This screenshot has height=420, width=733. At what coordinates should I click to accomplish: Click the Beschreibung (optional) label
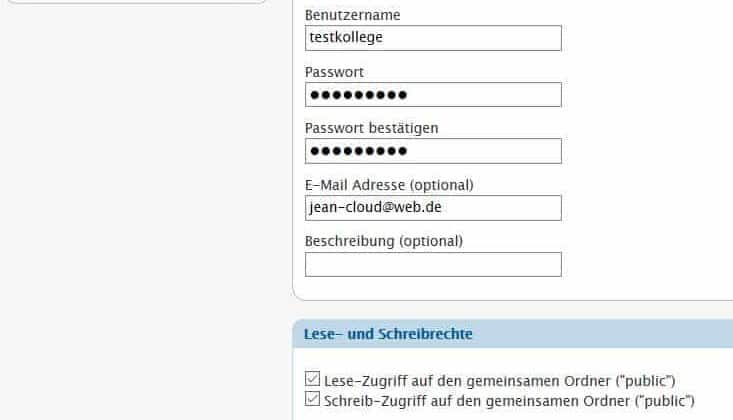coord(384,241)
